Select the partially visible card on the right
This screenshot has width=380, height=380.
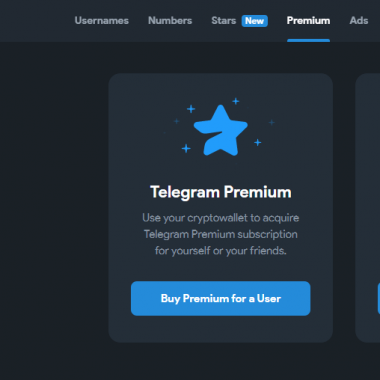click(x=368, y=208)
